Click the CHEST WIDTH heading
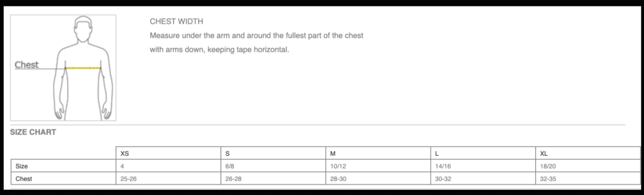 pyautogui.click(x=176, y=21)
